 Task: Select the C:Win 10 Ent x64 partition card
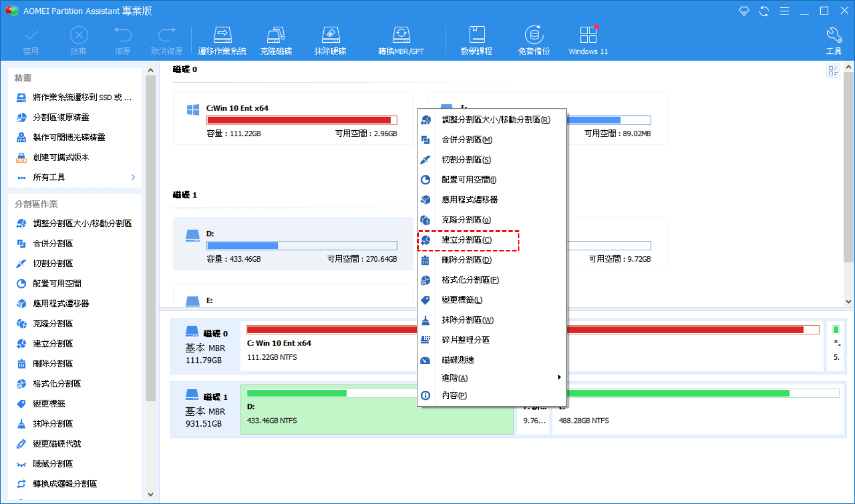[293, 118]
